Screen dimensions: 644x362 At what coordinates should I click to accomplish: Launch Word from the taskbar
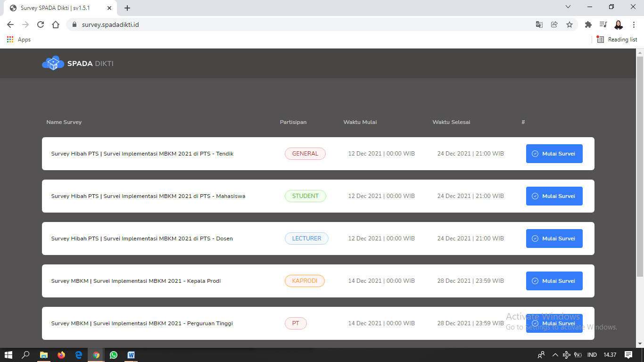click(131, 355)
